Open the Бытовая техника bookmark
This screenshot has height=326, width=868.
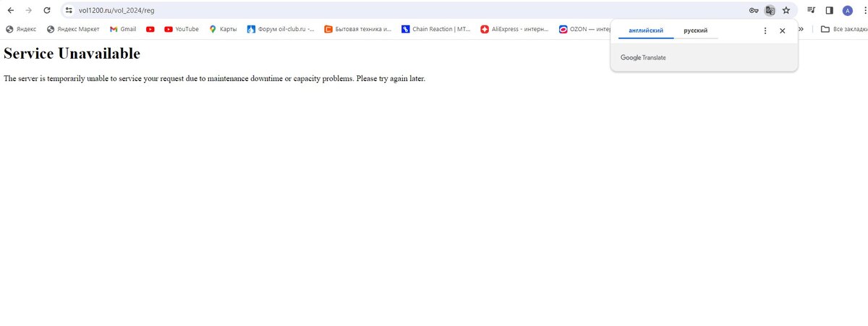tap(358, 29)
